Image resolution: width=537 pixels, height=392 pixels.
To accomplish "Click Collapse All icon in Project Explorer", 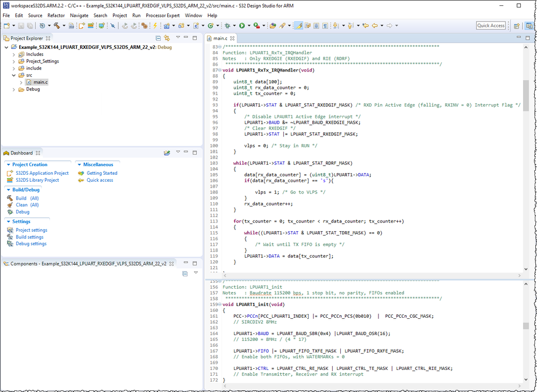I will (158, 38).
